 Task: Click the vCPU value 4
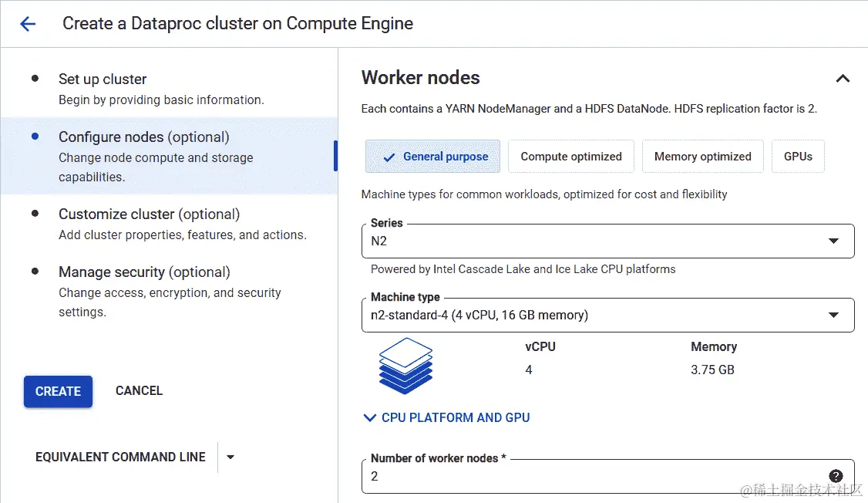pos(529,370)
